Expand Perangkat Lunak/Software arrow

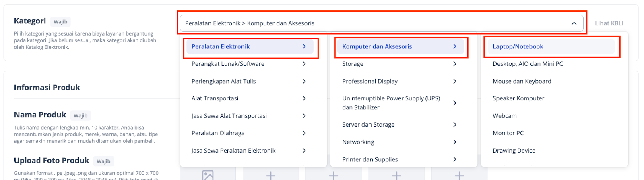(304, 64)
